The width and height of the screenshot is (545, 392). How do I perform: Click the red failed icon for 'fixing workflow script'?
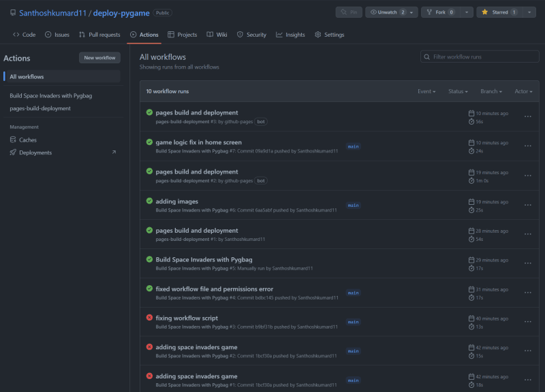pos(149,318)
